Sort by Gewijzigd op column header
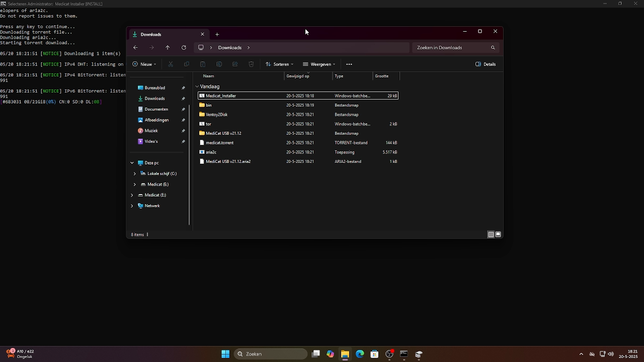Screen dimensions: 644x362 [298, 76]
